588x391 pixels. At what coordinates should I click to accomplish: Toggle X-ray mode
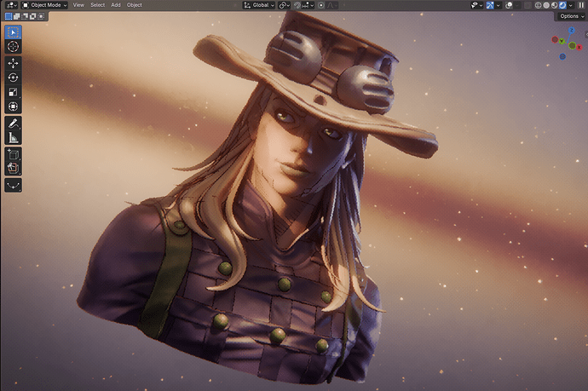(527, 5)
